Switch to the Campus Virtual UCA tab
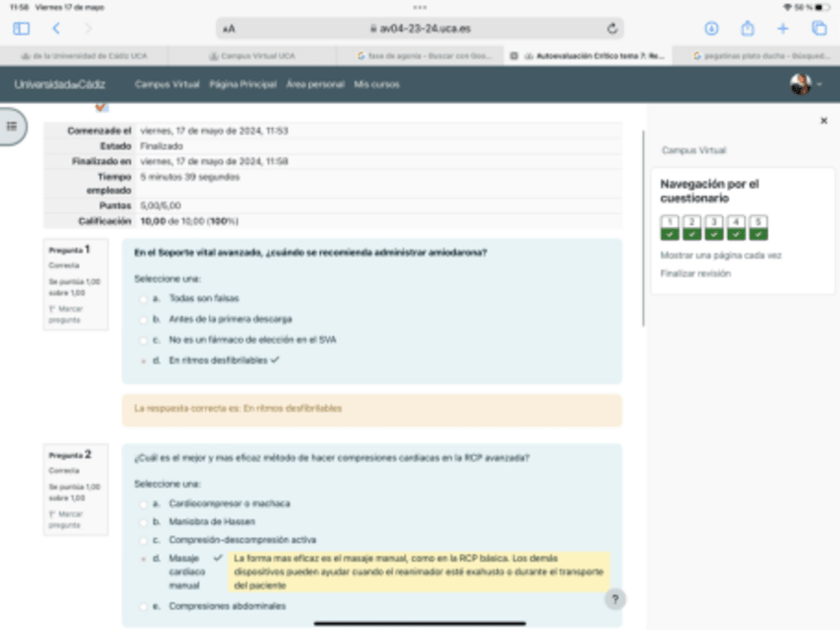Screen dimensions: 840x630 pyautogui.click(x=252, y=55)
